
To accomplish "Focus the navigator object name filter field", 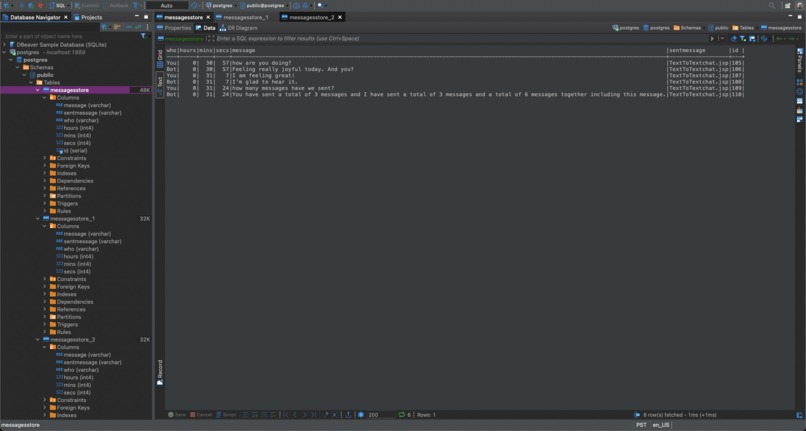I will [x=71, y=37].
